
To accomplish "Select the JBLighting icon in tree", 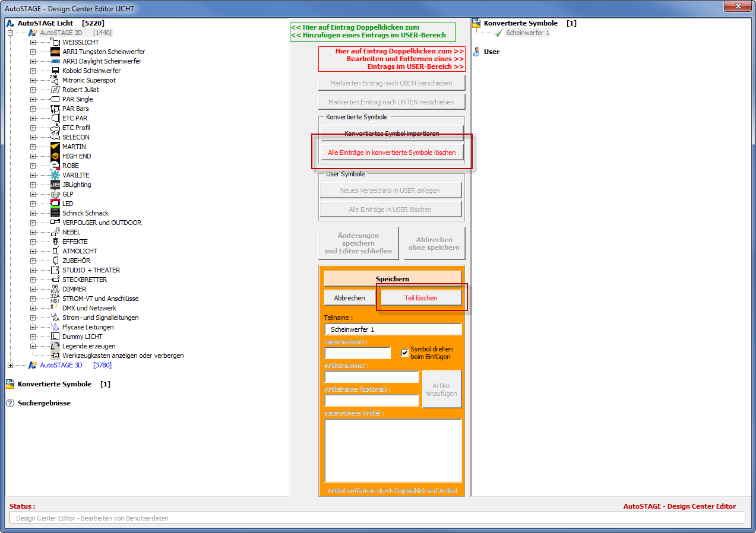I will (x=55, y=185).
